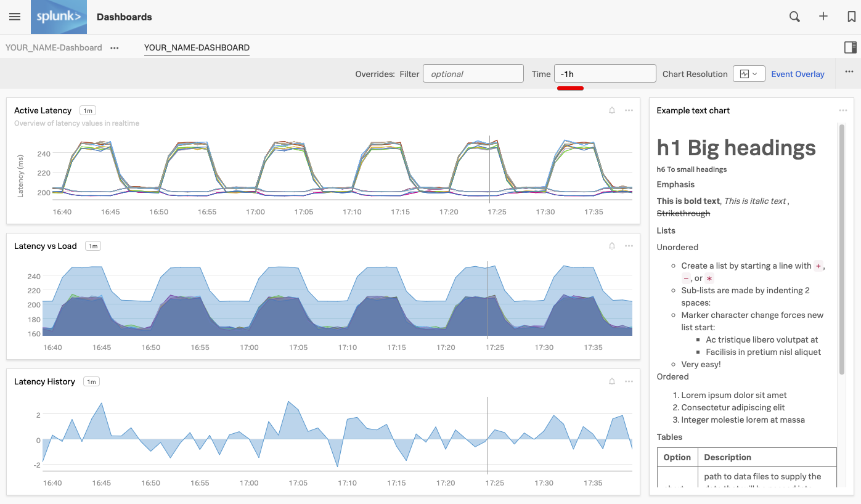Open the Chart Resolution dropdown
Screen dimensions: 861x504
[x=749, y=74]
